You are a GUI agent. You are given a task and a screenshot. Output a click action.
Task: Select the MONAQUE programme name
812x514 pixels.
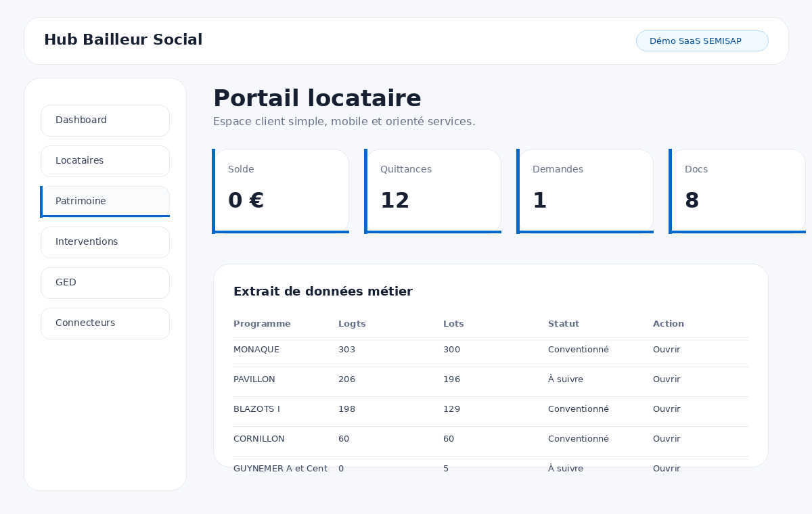coord(256,350)
